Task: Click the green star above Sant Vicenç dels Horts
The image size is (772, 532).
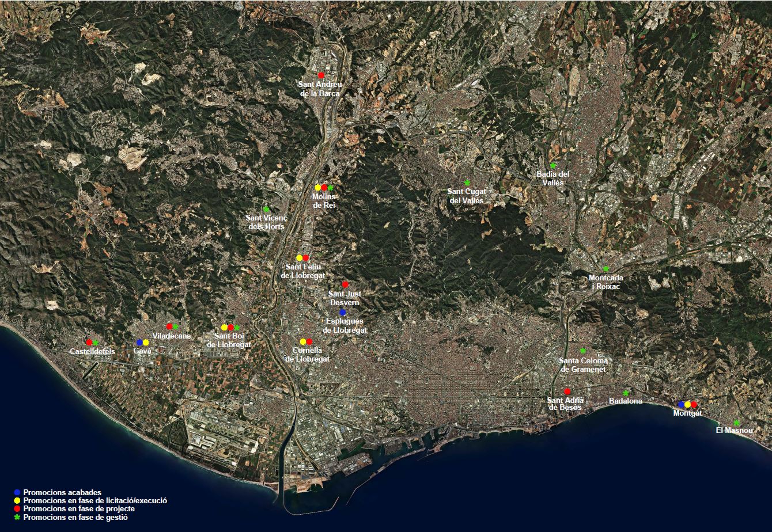Action: tap(266, 210)
